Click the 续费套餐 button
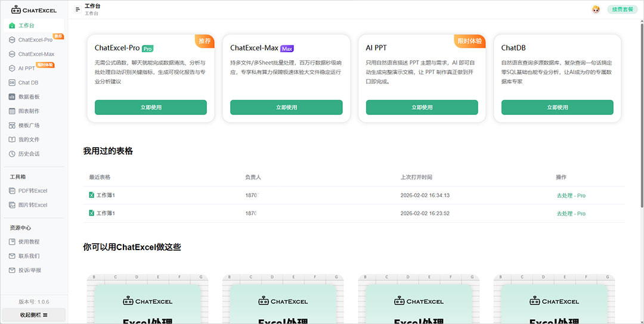The height and width of the screenshot is (324, 644). pos(622,10)
